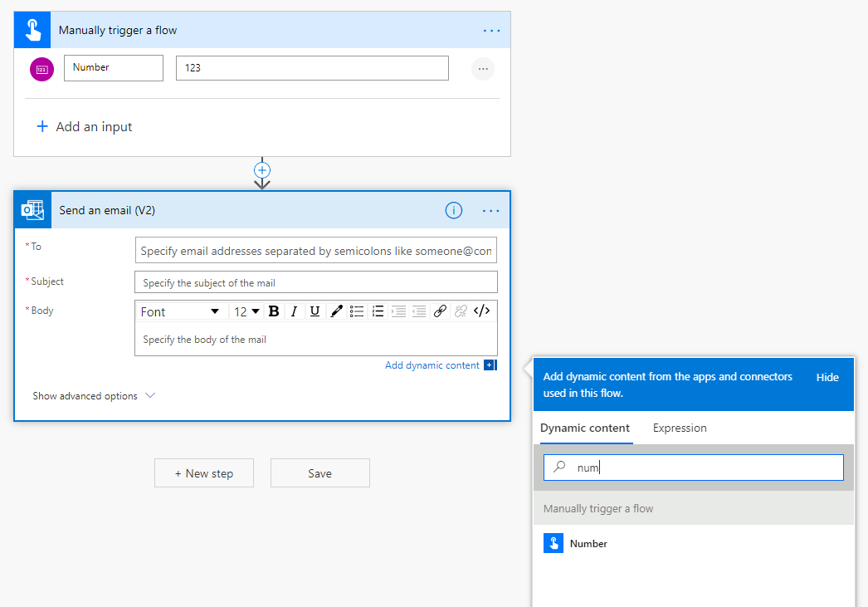Open the info tooltip on Send an email (V2)
The height and width of the screenshot is (607, 868).
[453, 210]
